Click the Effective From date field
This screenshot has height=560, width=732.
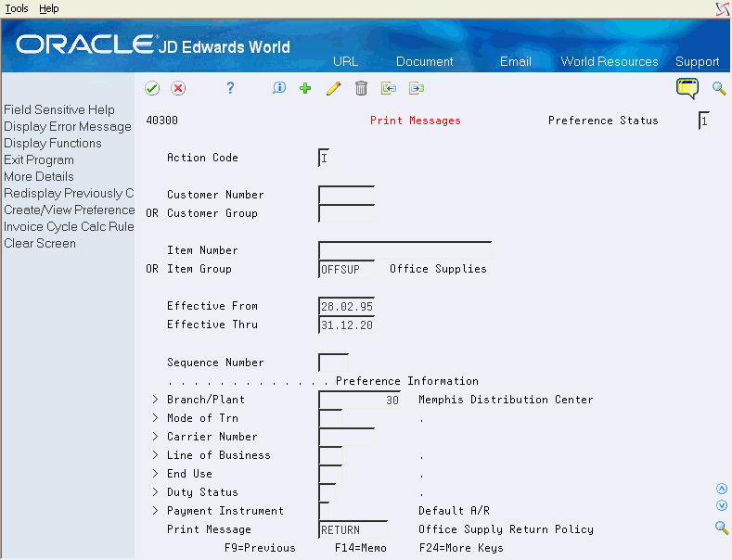point(346,306)
